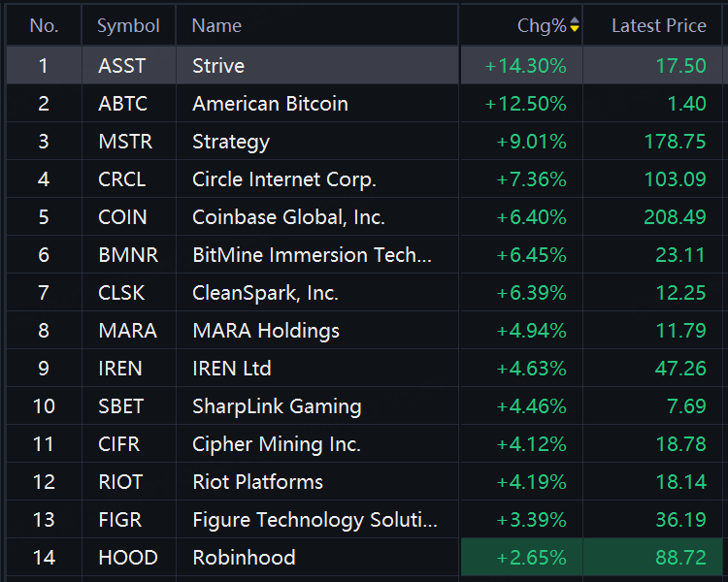Screen dimensions: 728x582
Task: Click the +14.30% change value for Strive
Action: (x=525, y=66)
